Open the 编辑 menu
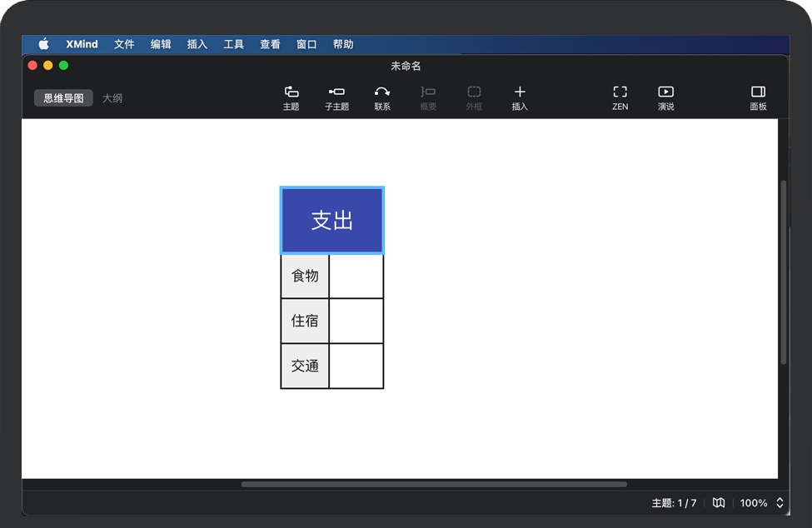The height and width of the screenshot is (528, 812). pyautogui.click(x=161, y=44)
